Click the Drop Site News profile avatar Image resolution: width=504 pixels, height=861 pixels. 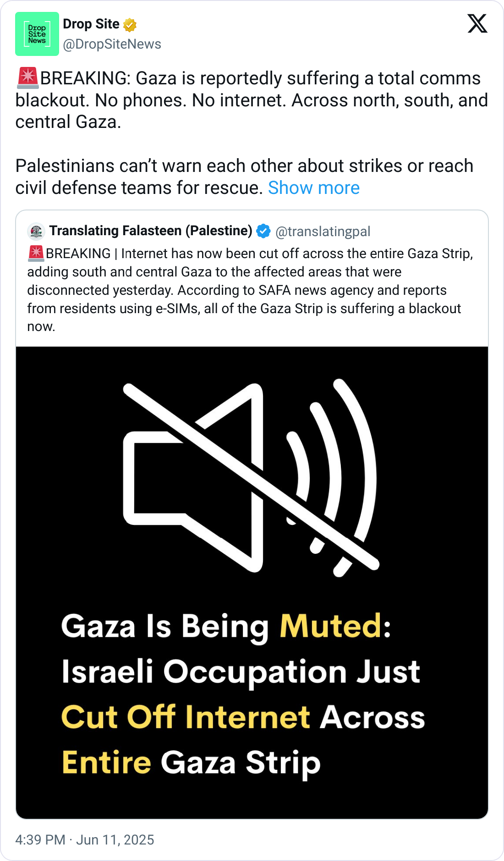(37, 34)
